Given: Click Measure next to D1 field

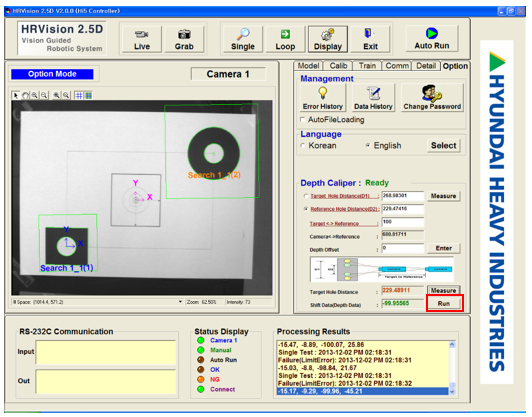Looking at the screenshot, I should point(443,196).
